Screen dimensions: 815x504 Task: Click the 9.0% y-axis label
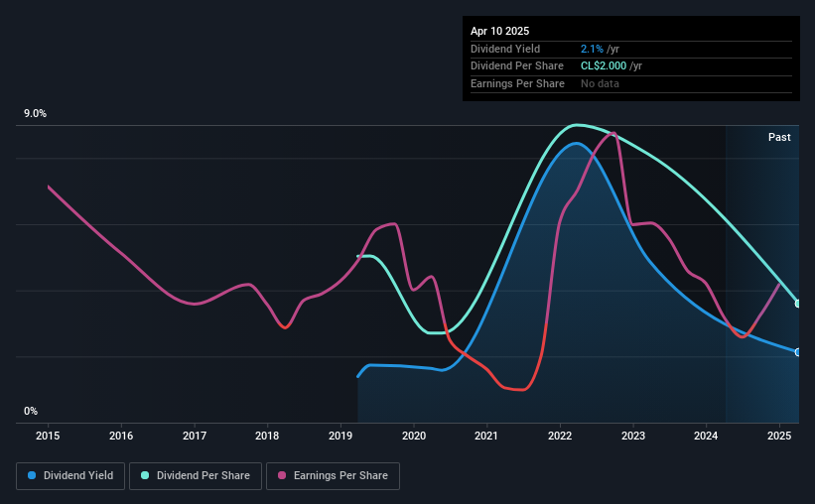tap(35, 113)
